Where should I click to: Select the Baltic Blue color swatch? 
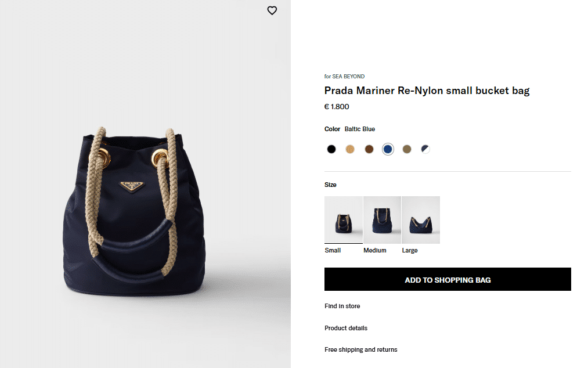(388, 149)
